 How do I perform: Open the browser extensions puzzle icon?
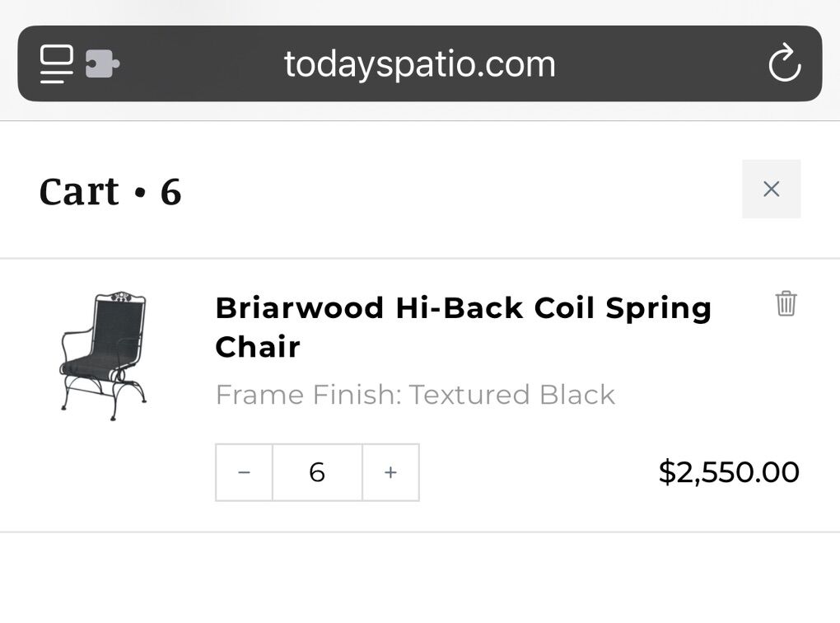[x=102, y=64]
